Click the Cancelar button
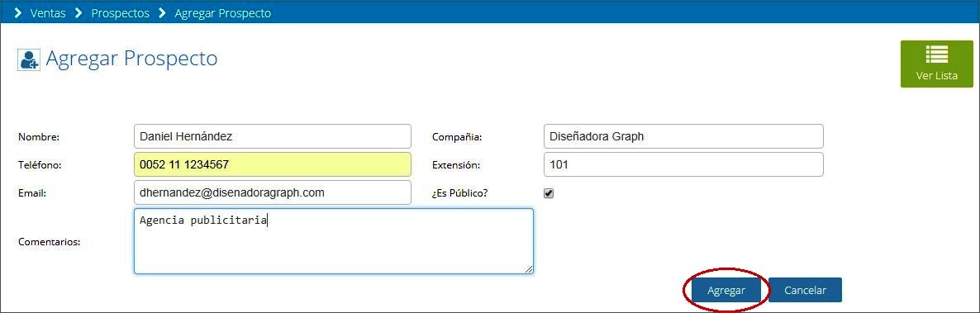 (805, 290)
